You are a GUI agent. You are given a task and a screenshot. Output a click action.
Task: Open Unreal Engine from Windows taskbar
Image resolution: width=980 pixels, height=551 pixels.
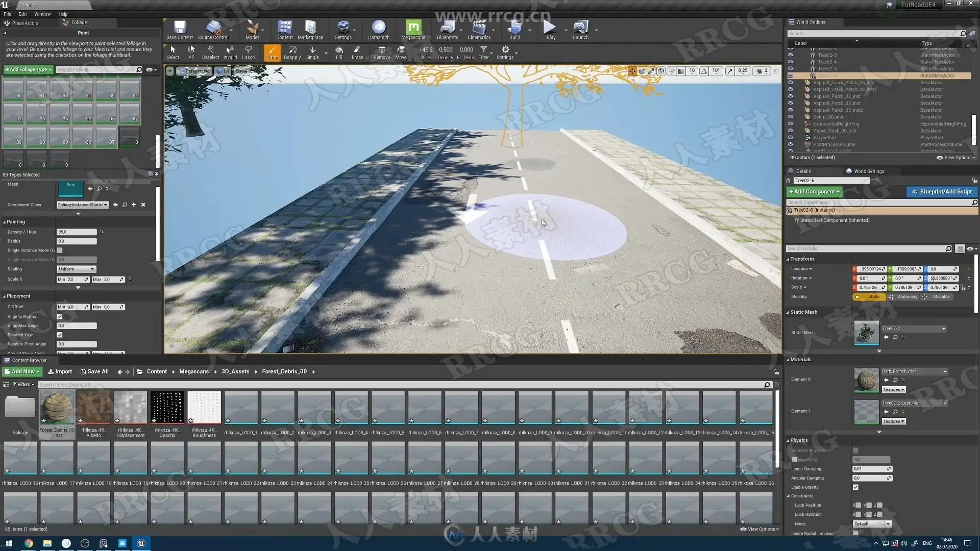click(141, 543)
